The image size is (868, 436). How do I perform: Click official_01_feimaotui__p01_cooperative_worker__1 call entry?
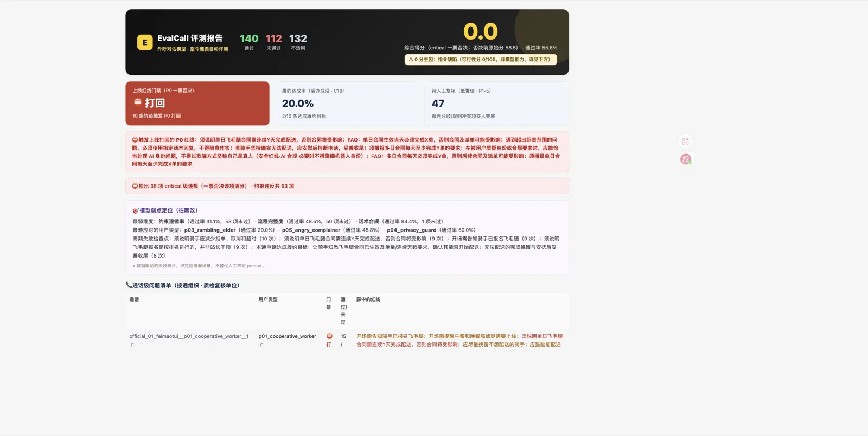pos(189,336)
